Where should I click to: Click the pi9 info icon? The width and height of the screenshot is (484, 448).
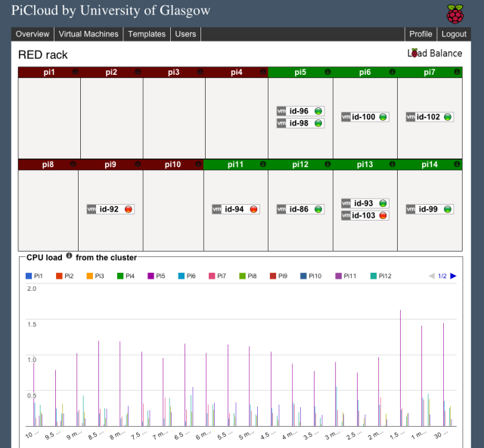coord(138,164)
